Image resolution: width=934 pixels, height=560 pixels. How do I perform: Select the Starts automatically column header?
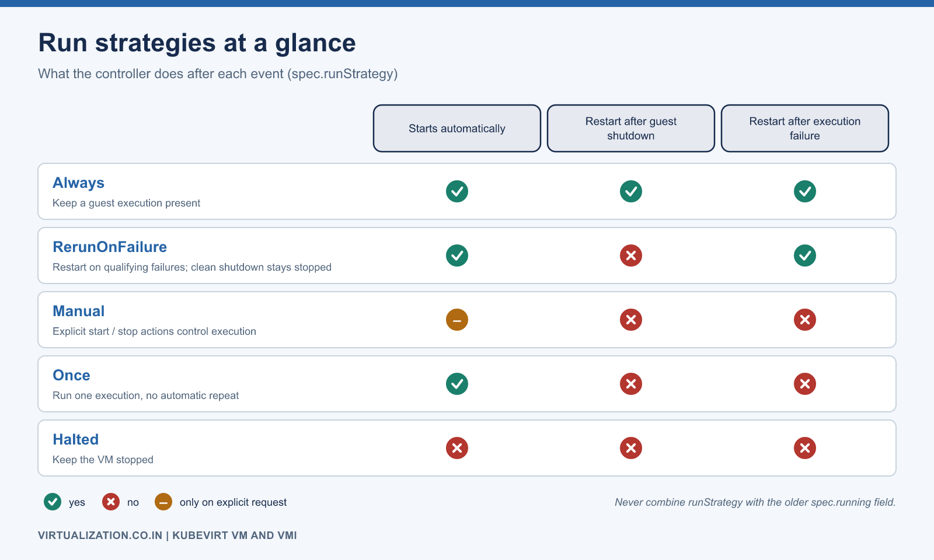click(457, 128)
